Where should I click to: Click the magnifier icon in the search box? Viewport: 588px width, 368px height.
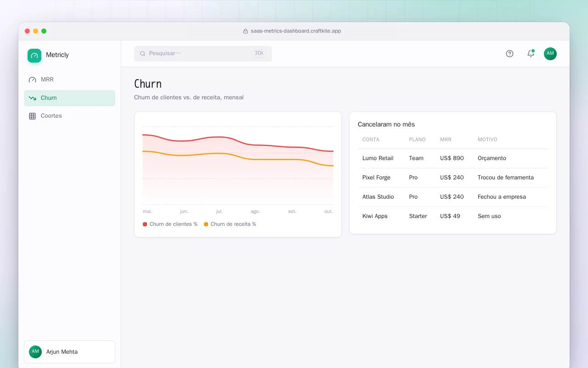pyautogui.click(x=142, y=54)
